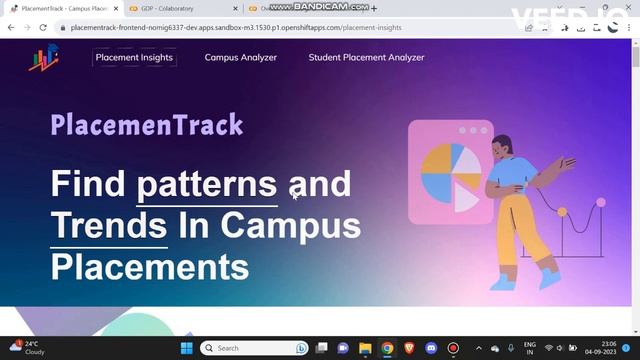Reload the current page

(43, 27)
